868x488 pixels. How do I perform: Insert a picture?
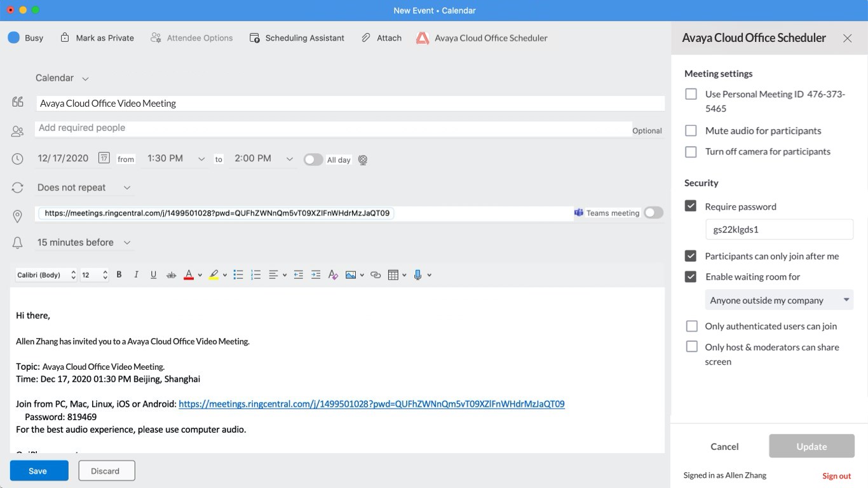click(x=351, y=274)
